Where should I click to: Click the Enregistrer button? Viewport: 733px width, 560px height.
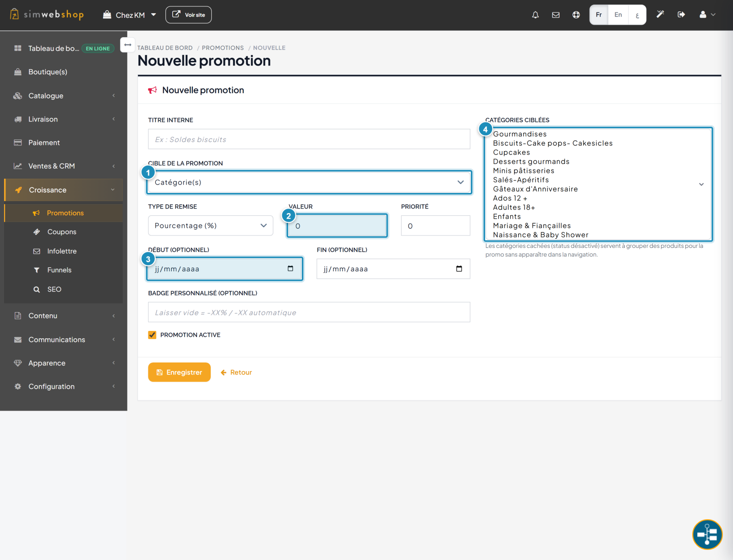pyautogui.click(x=179, y=372)
